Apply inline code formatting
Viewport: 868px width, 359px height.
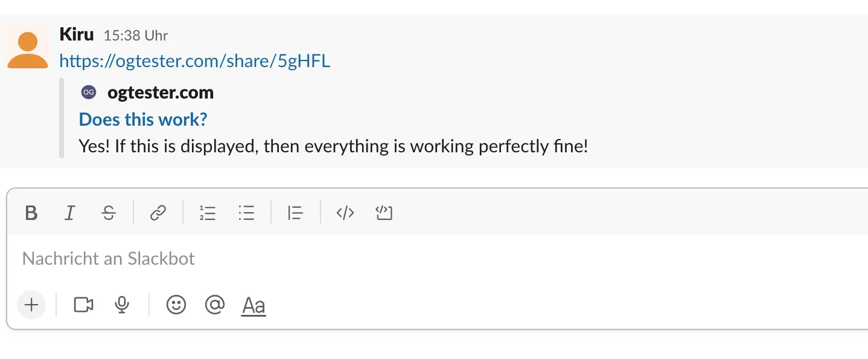tap(345, 213)
